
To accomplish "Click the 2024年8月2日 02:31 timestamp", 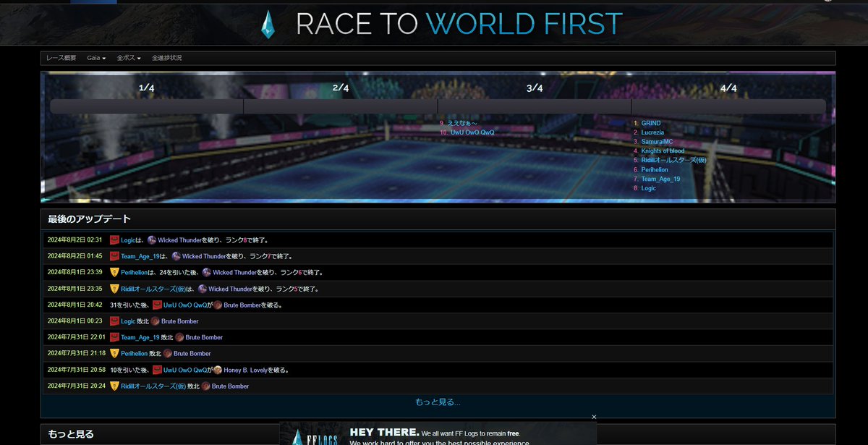I will point(75,240).
